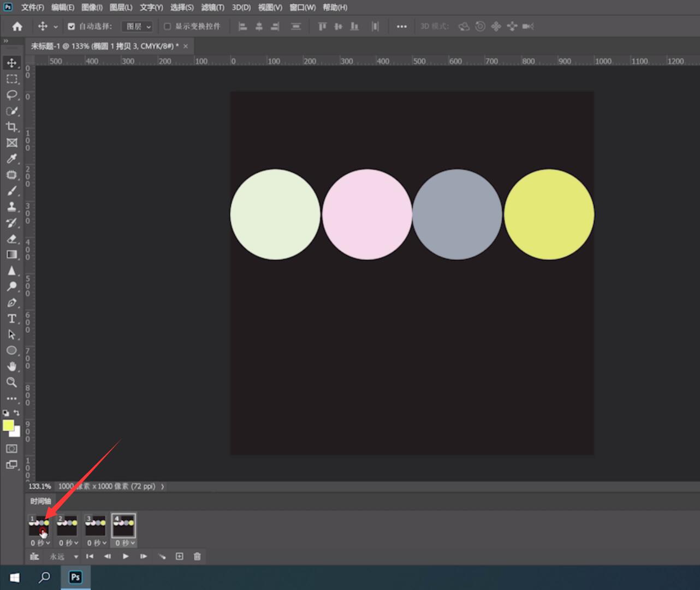Go to previous frame button
The width and height of the screenshot is (700, 590).
pos(108,556)
